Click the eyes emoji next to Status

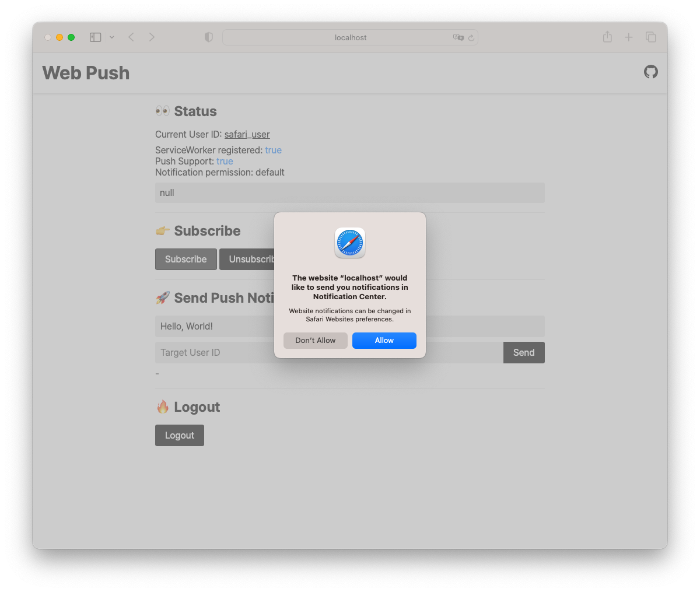163,111
